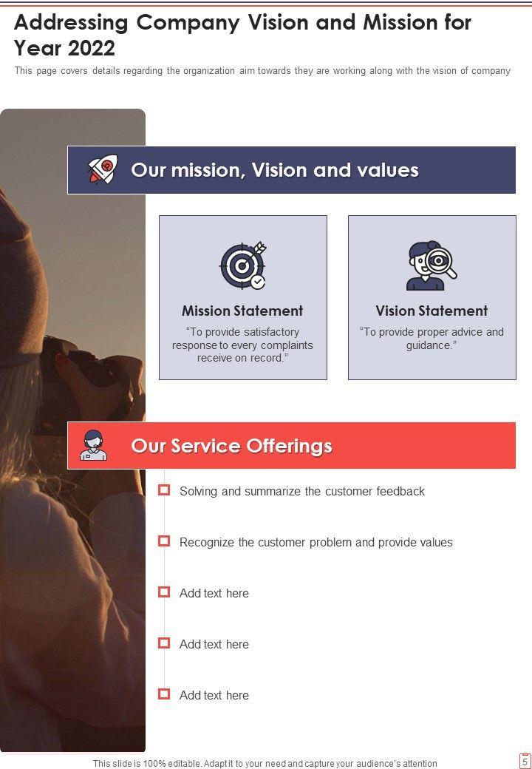
Task: Select the Our mission, Vision and values banner
Action: click(291, 169)
